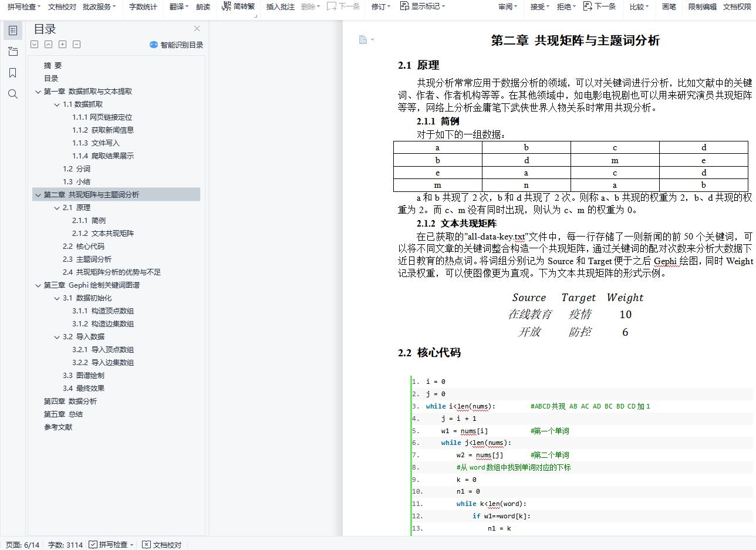
Task: Click the document page icon near heading
Action: point(363,39)
